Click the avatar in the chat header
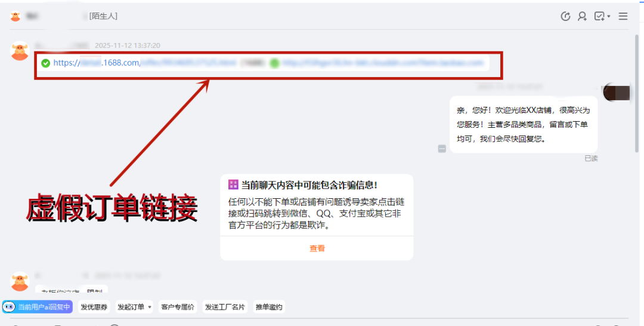 [x=16, y=16]
